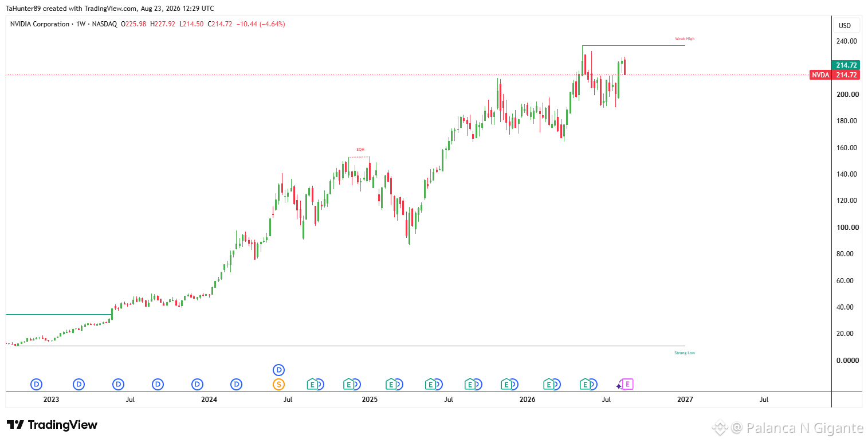The image size is (868, 442).
Task: Click the red NVDA price line label
Action: pyautogui.click(x=820, y=75)
